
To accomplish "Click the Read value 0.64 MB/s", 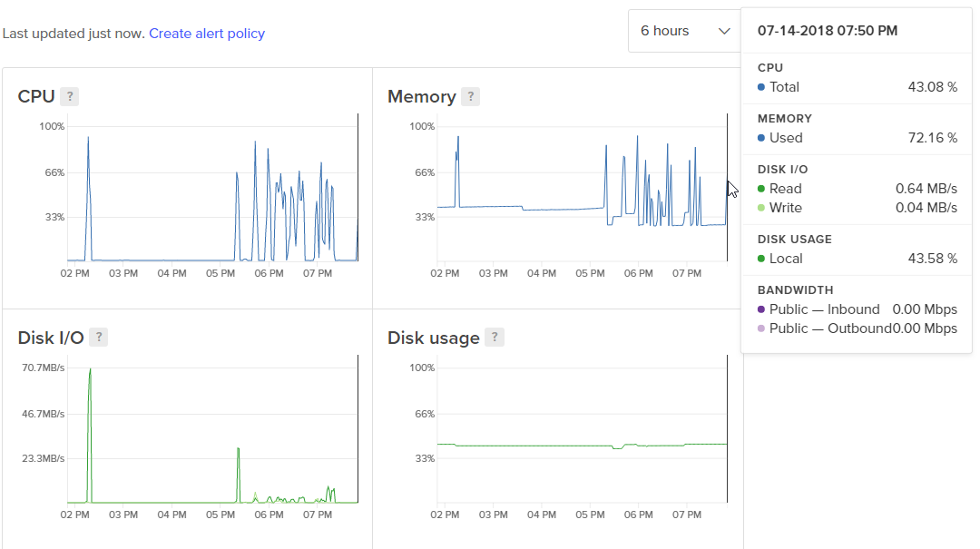I will (926, 188).
